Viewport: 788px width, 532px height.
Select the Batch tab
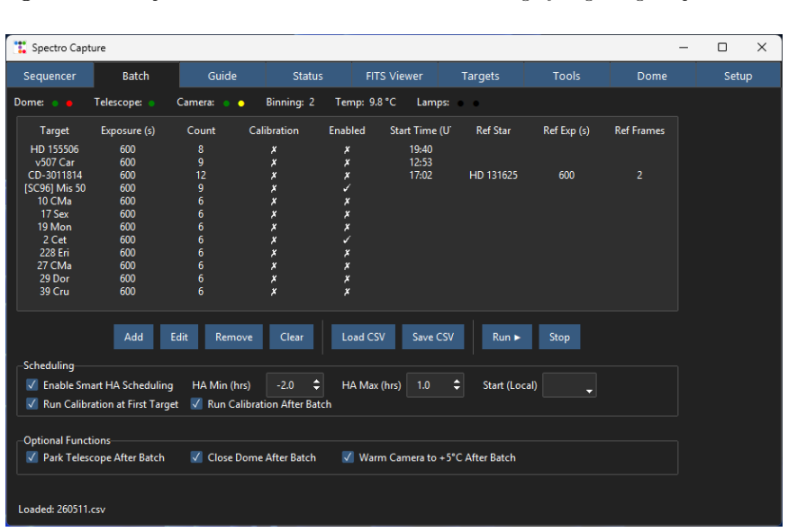pyautogui.click(x=136, y=76)
